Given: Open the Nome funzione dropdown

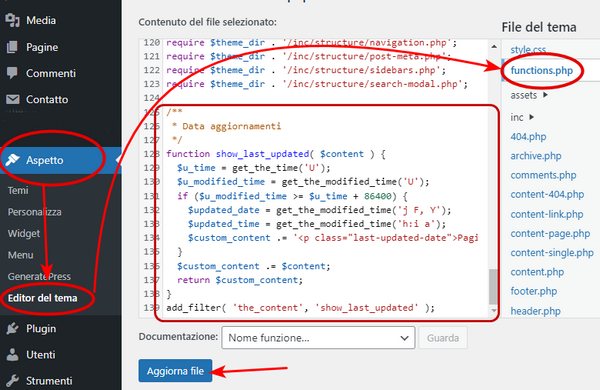Looking at the screenshot, I should click(318, 338).
